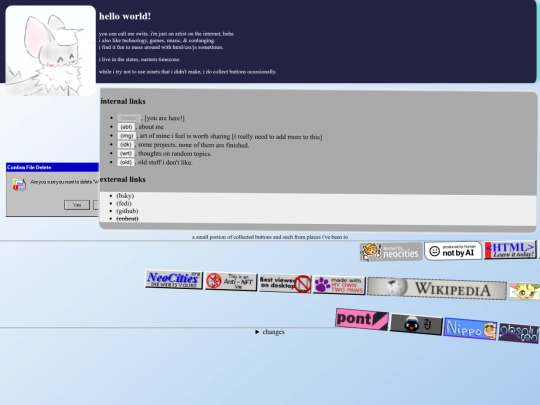Click the file delete warning icon
This screenshot has height=405, width=540.
(x=19, y=184)
